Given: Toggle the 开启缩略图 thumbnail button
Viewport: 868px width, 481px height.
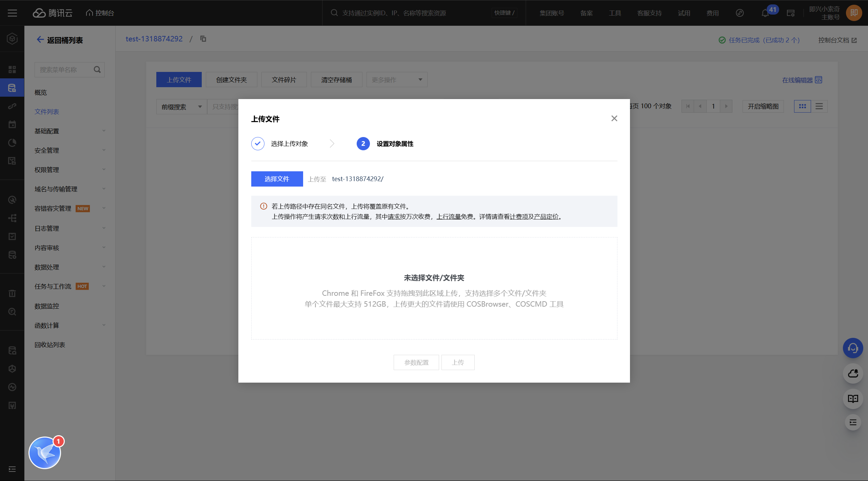Looking at the screenshot, I should [763, 106].
